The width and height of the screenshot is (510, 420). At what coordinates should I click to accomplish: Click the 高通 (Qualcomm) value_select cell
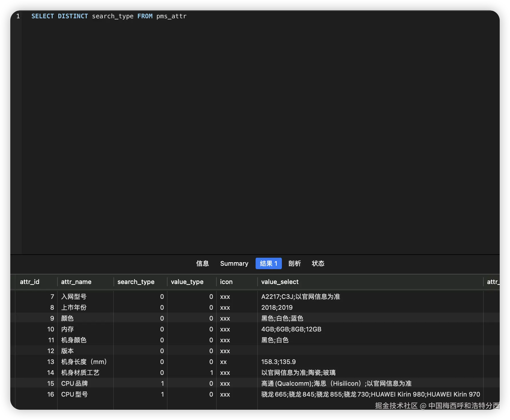(370, 383)
